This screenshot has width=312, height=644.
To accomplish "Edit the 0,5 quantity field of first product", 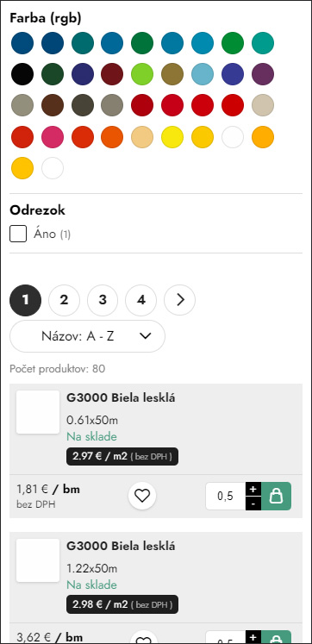I will click(225, 496).
